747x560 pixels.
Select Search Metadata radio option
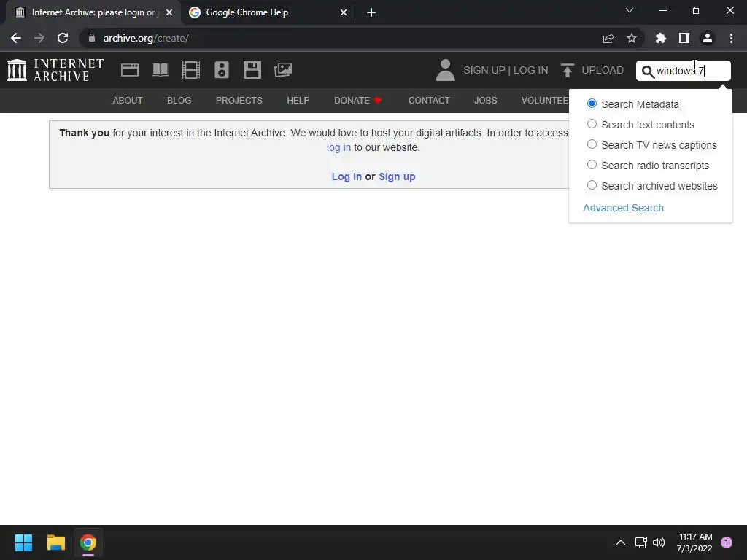[x=592, y=104]
